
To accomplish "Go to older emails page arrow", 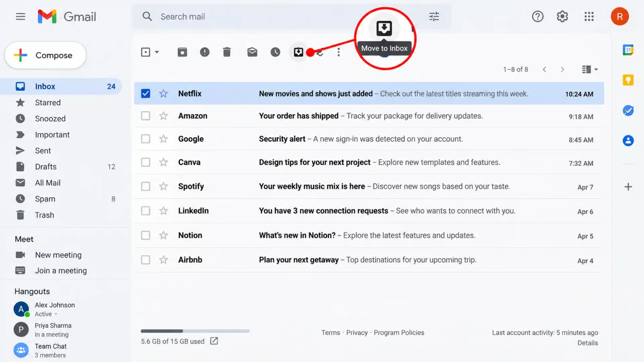I will point(562,69).
